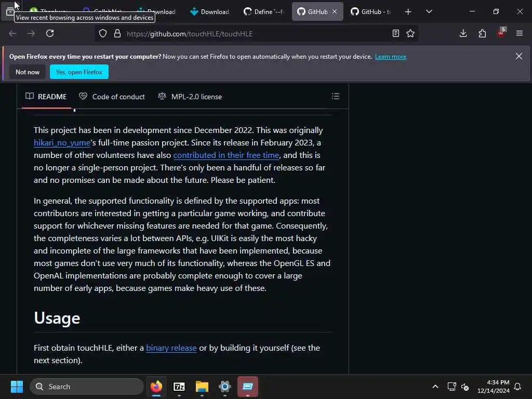Go forward to the next page
The height and width of the screenshot is (399, 532).
[31, 33]
